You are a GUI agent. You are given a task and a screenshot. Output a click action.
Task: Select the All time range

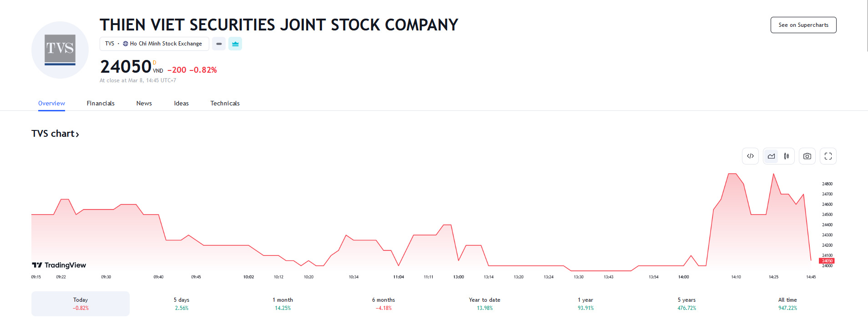coord(787,304)
